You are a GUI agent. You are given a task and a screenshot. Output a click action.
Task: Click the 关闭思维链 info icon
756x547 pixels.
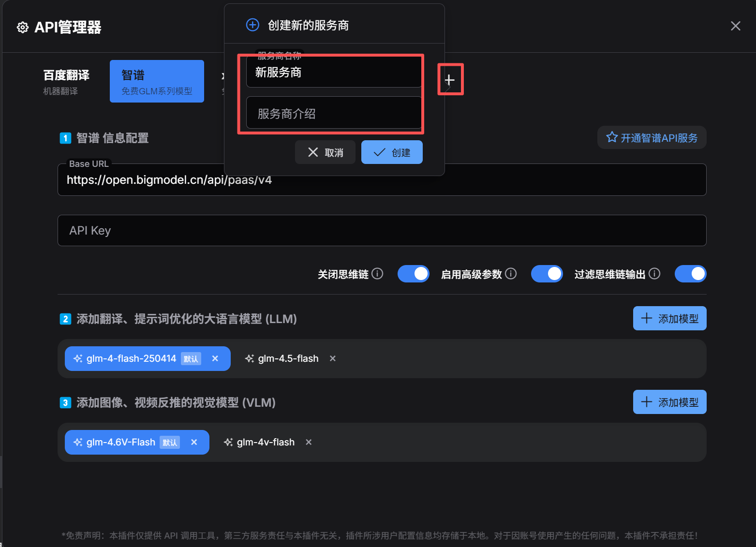coord(378,274)
